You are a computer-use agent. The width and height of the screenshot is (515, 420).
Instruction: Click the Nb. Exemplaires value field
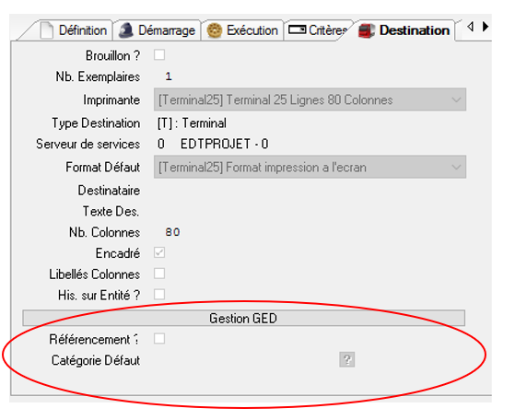coord(169,76)
